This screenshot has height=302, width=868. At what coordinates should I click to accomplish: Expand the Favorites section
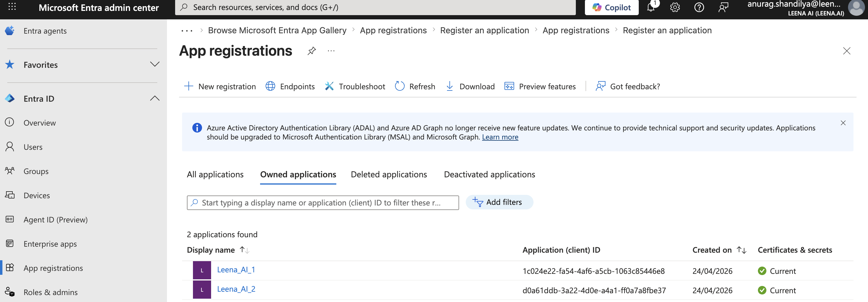coord(155,64)
